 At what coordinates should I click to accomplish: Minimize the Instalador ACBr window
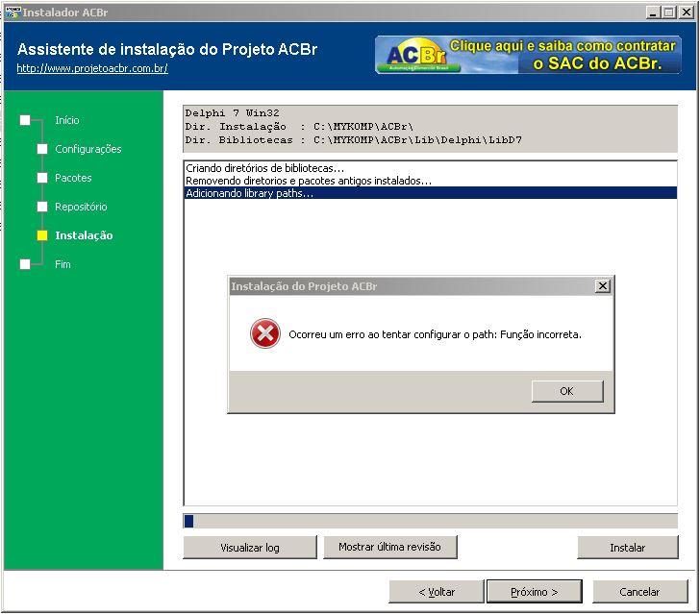point(653,12)
